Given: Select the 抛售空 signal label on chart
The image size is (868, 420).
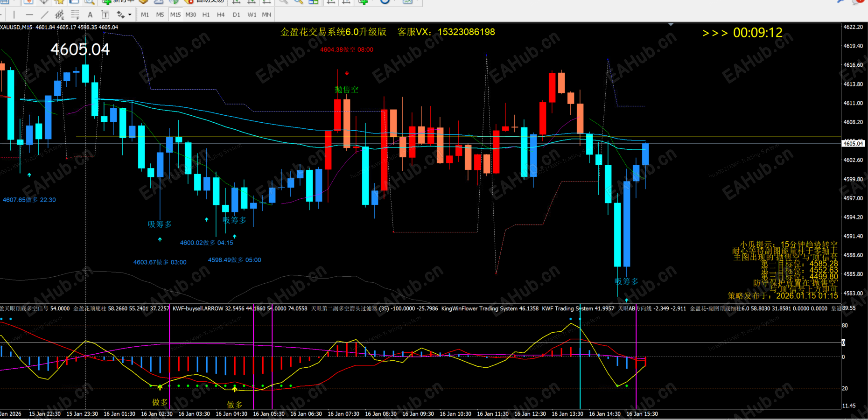Looking at the screenshot, I should [x=346, y=89].
